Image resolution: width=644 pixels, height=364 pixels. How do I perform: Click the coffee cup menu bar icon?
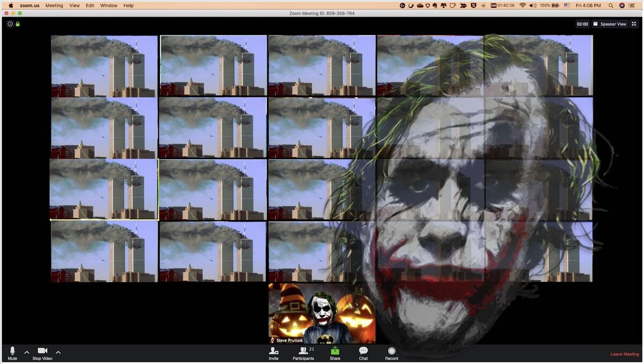[452, 5]
